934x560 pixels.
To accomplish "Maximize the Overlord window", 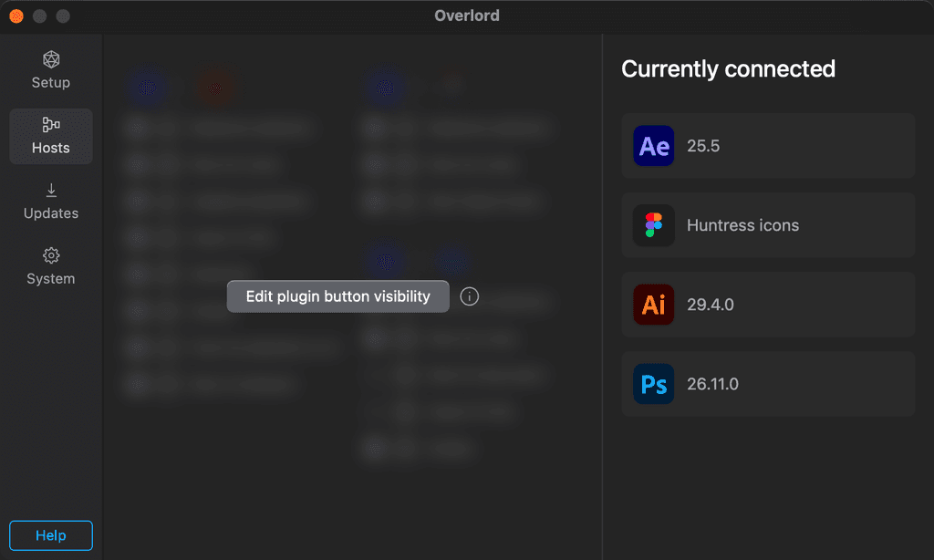I will [63, 16].
